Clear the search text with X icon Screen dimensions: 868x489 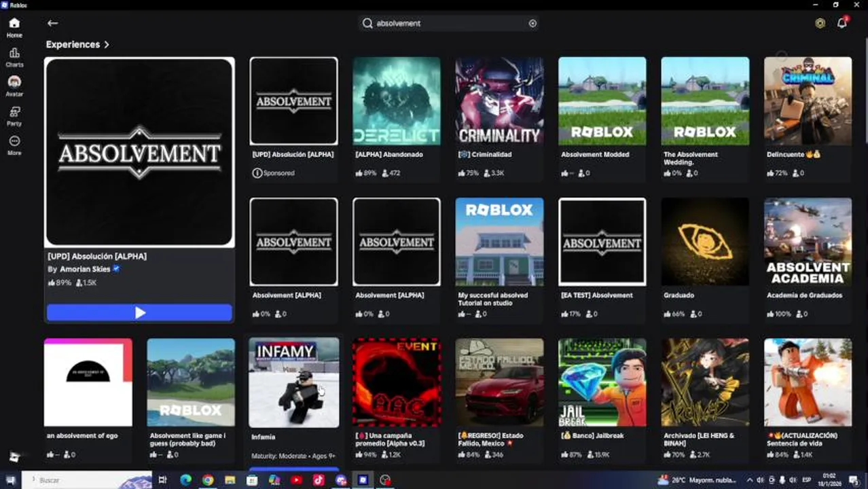[x=532, y=23]
